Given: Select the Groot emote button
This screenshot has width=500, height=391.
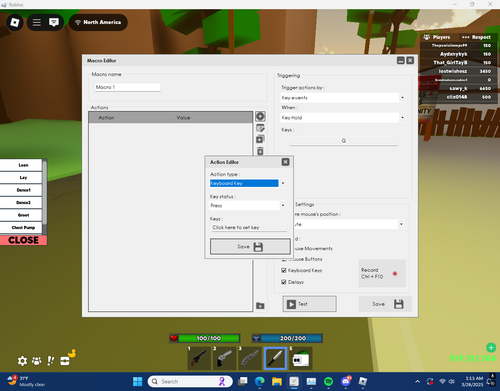Looking at the screenshot, I should 21,215.
